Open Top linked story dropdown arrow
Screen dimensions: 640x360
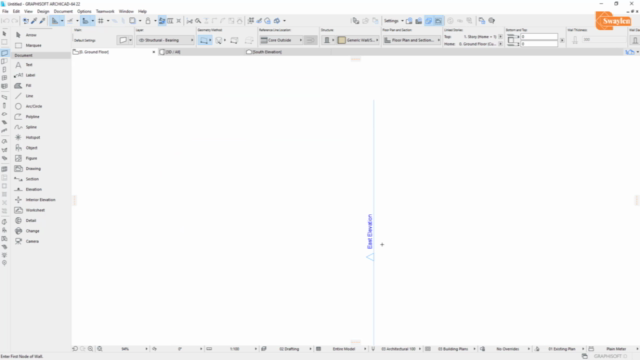(500, 37)
